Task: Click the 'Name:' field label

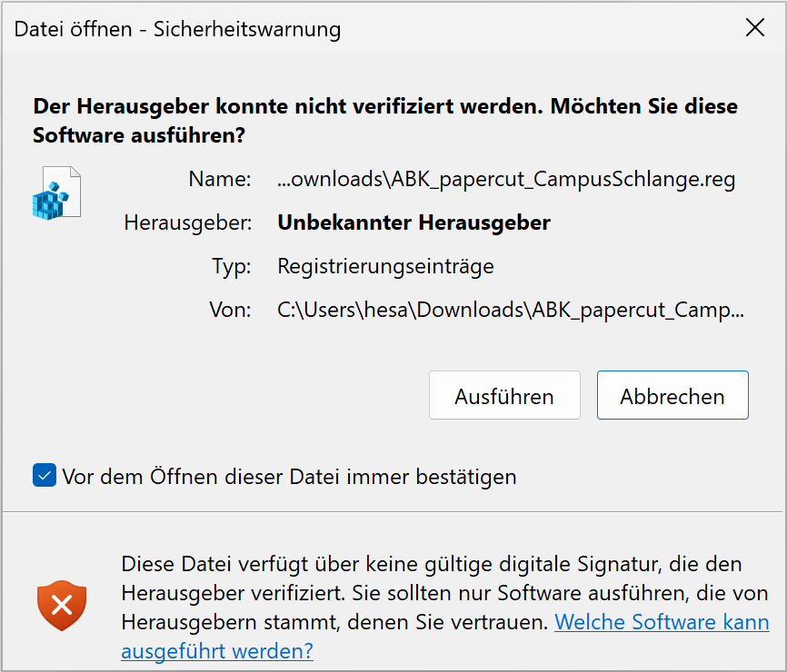Action: [219, 179]
